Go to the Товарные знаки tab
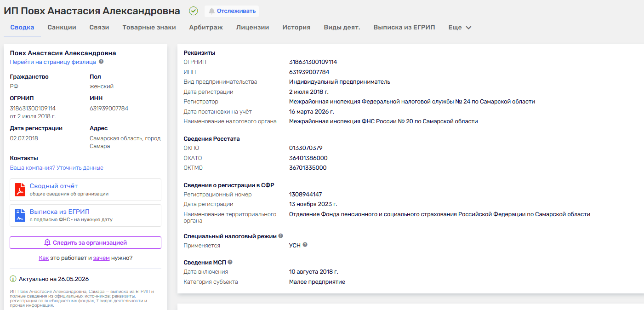 (149, 27)
